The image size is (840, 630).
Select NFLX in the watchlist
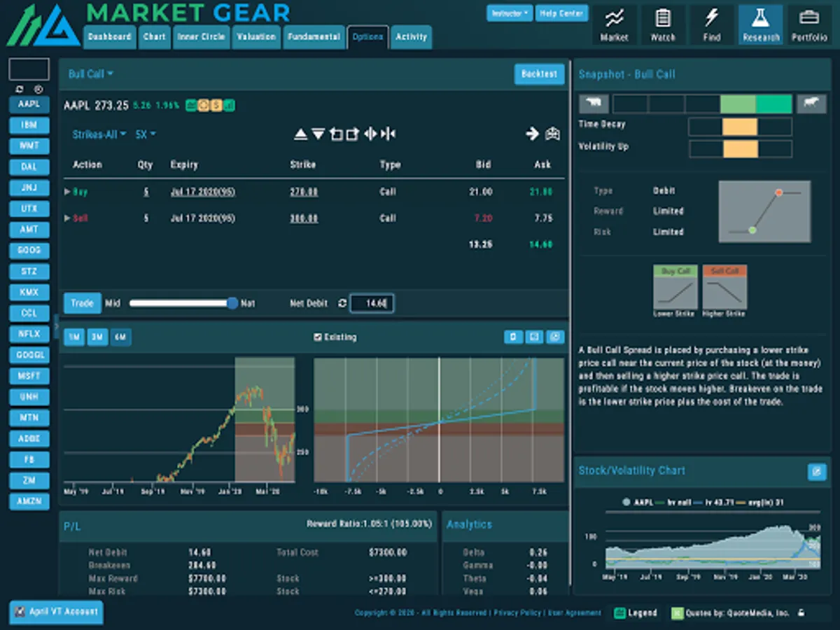tap(29, 334)
